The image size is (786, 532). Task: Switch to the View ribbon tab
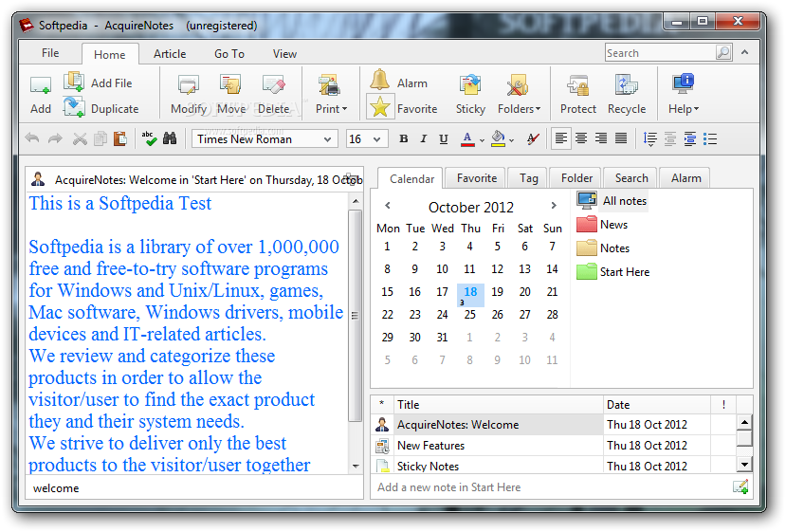click(284, 54)
